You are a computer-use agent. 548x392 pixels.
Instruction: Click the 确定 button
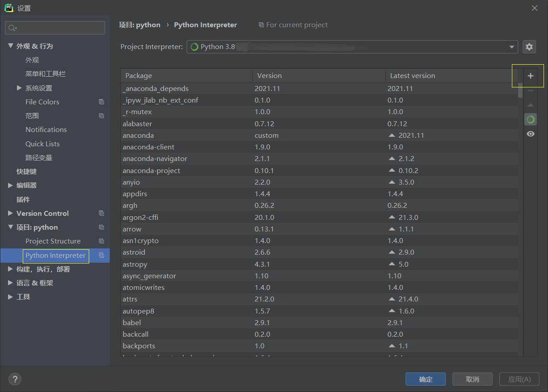pos(426,380)
